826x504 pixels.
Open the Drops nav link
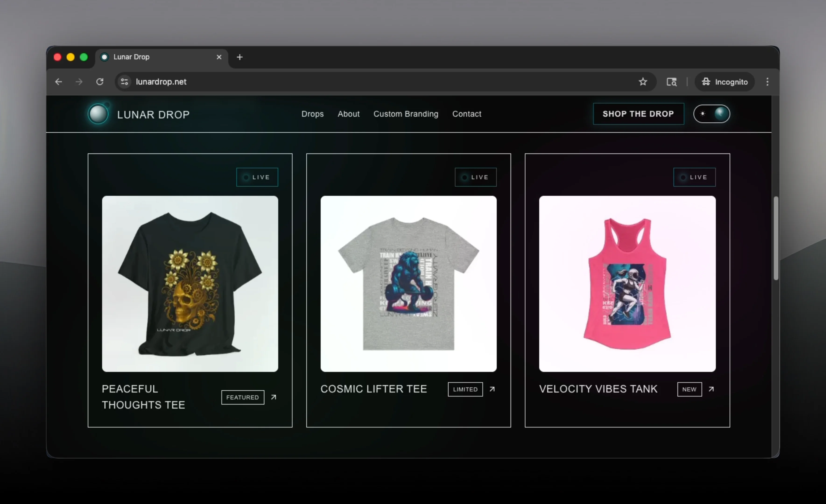coord(313,114)
